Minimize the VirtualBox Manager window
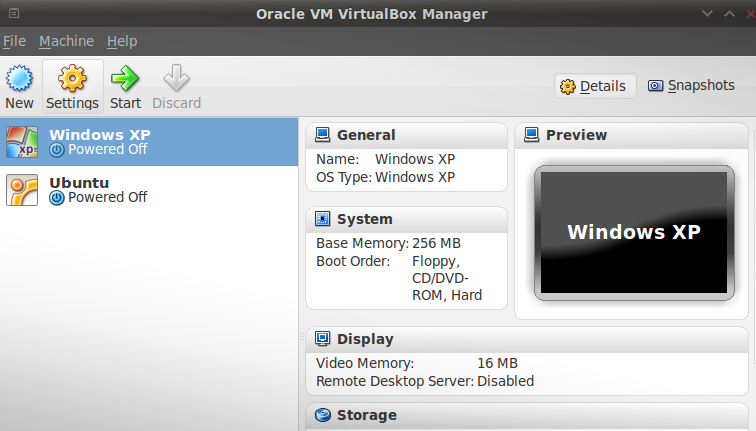The image size is (756, 431). coord(707,13)
